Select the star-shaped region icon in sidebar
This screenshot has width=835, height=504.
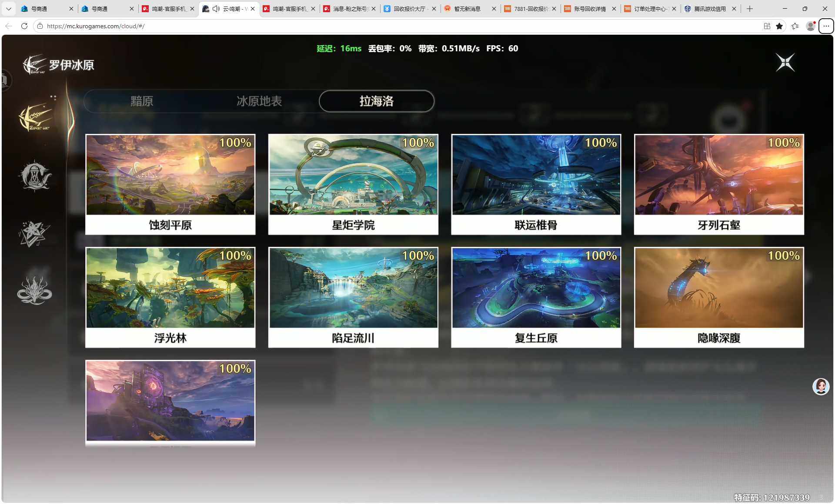[x=34, y=234]
